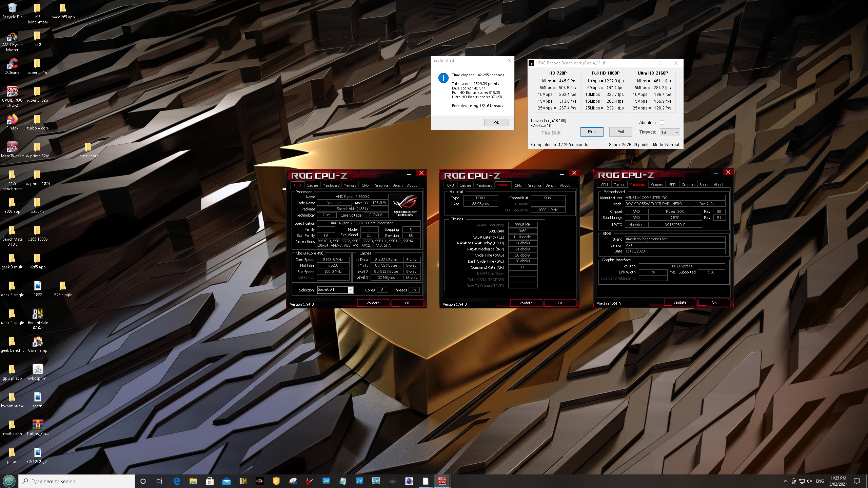
Task: Click the network tray icon
Action: click(802, 481)
